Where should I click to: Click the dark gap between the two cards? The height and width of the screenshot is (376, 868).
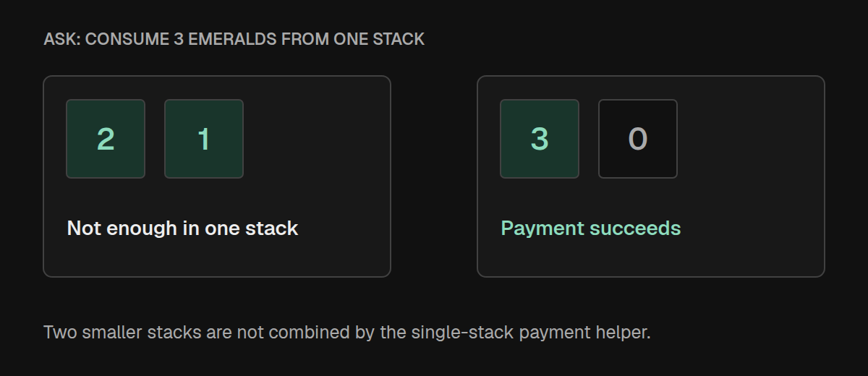click(x=434, y=176)
